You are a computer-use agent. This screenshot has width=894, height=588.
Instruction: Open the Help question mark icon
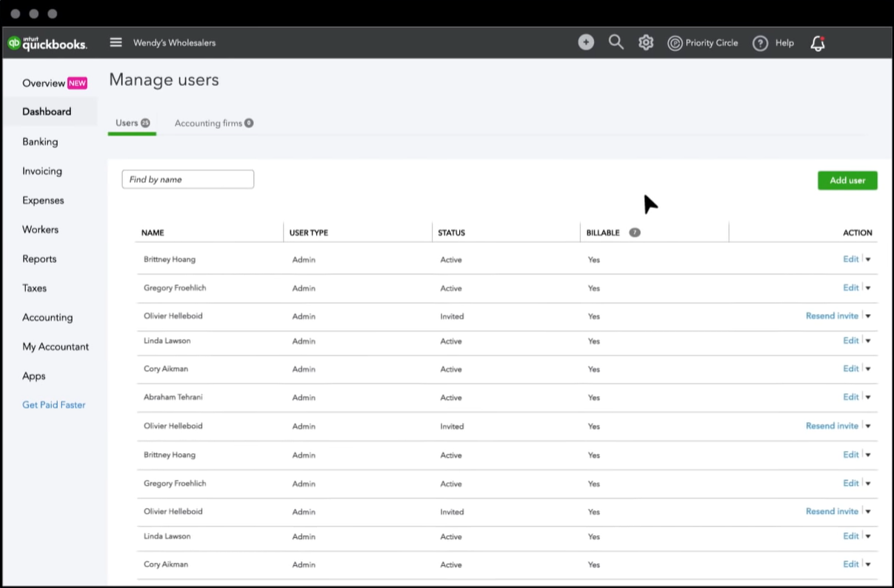pyautogui.click(x=760, y=44)
